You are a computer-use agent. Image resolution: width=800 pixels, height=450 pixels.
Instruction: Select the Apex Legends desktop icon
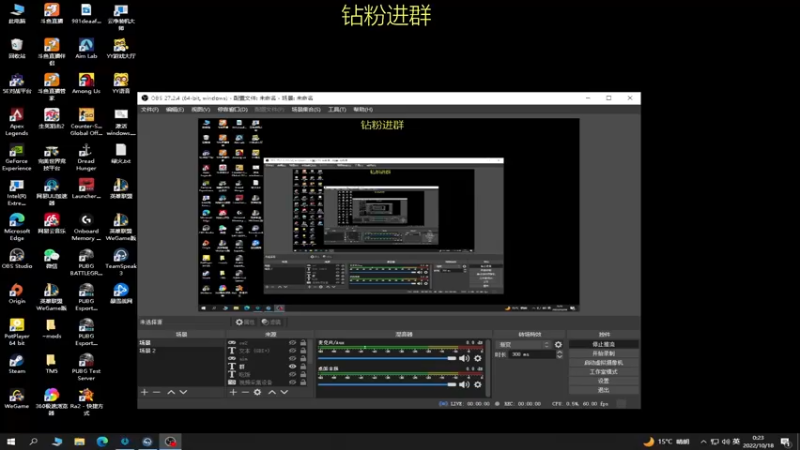coord(16,121)
